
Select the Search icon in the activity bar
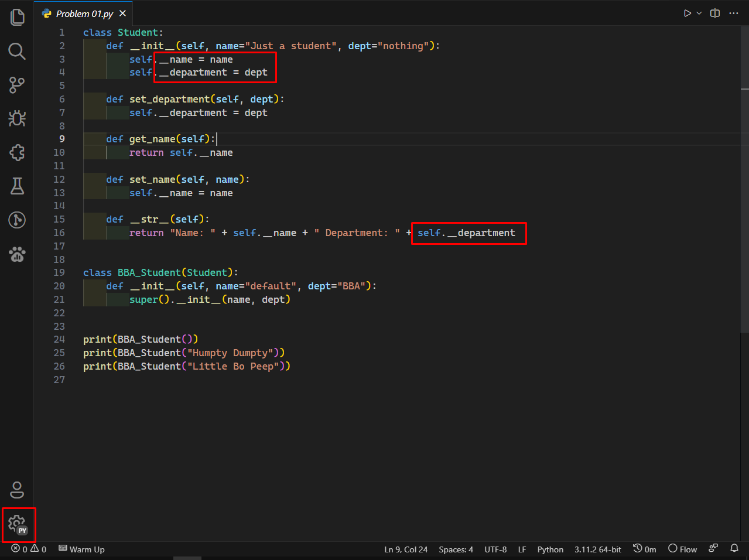[x=17, y=52]
